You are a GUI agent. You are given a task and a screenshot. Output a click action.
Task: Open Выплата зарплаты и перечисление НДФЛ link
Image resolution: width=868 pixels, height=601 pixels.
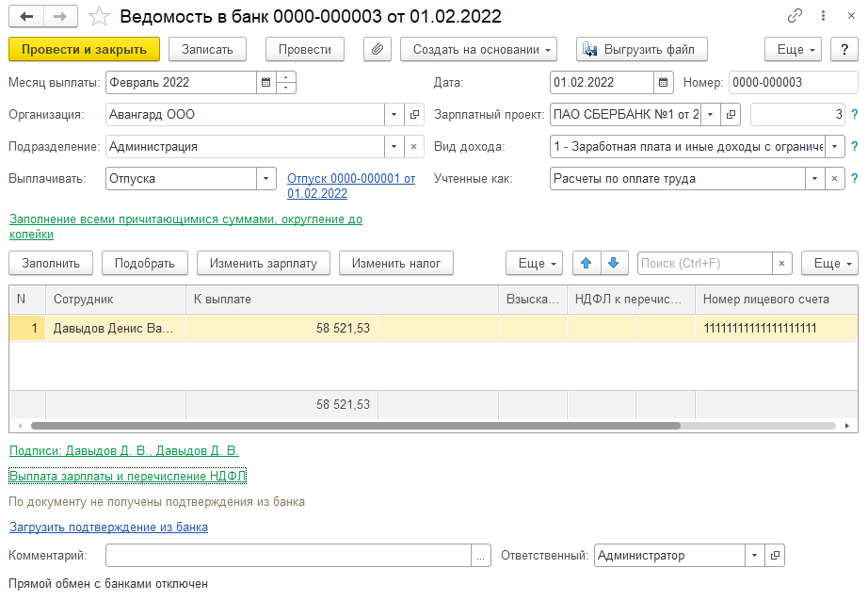pos(128,476)
